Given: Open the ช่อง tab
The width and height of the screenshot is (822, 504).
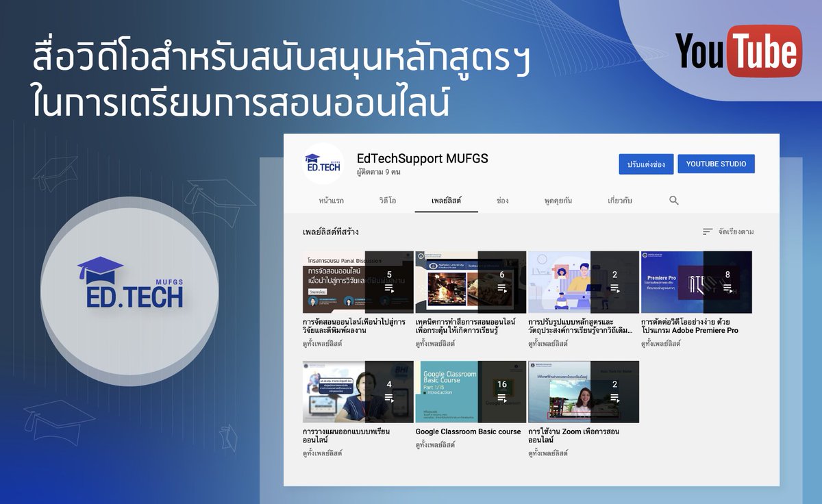Looking at the screenshot, I should tap(502, 201).
